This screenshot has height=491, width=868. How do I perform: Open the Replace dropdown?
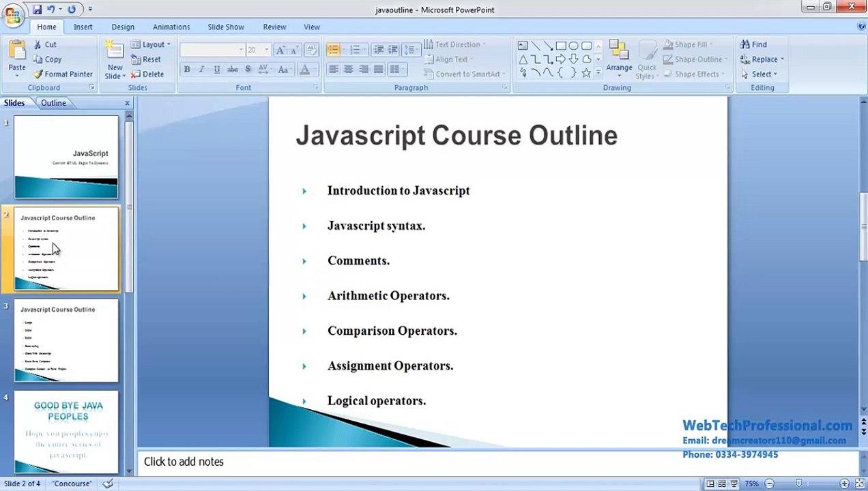point(762,59)
